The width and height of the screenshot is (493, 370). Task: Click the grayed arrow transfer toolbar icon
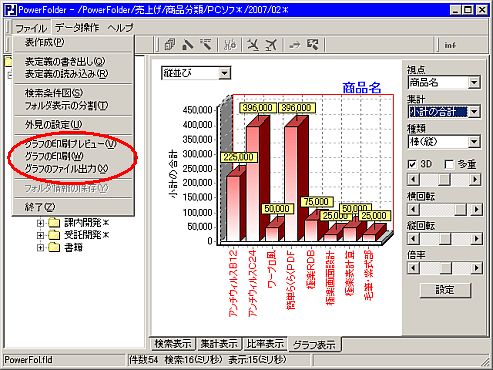coord(294,45)
